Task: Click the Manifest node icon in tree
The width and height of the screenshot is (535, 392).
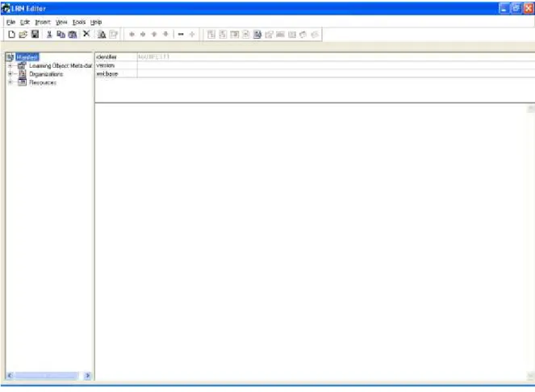Action: (10, 57)
